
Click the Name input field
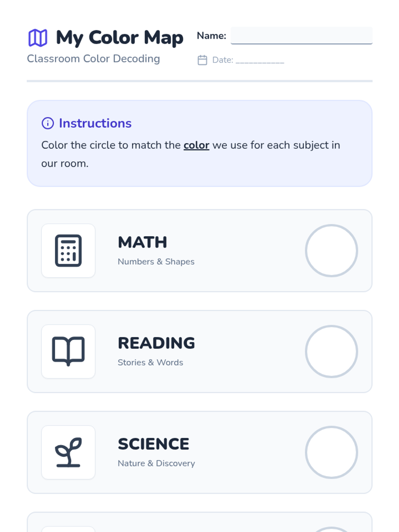pos(301,36)
